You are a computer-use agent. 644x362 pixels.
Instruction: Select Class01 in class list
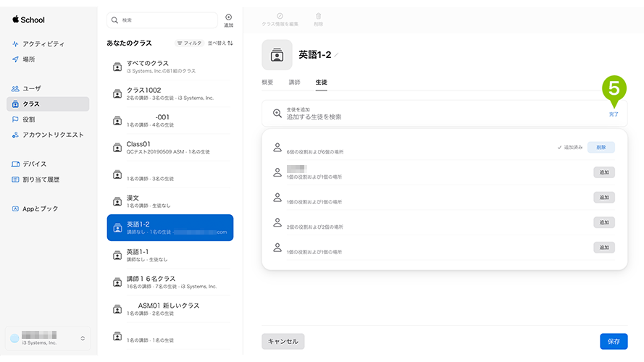tap(170, 148)
